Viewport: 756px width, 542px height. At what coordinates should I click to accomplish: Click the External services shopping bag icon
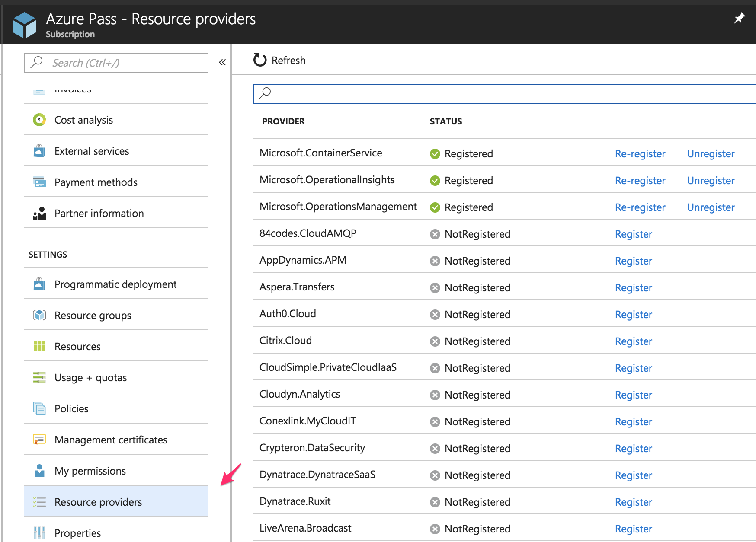pyautogui.click(x=39, y=151)
